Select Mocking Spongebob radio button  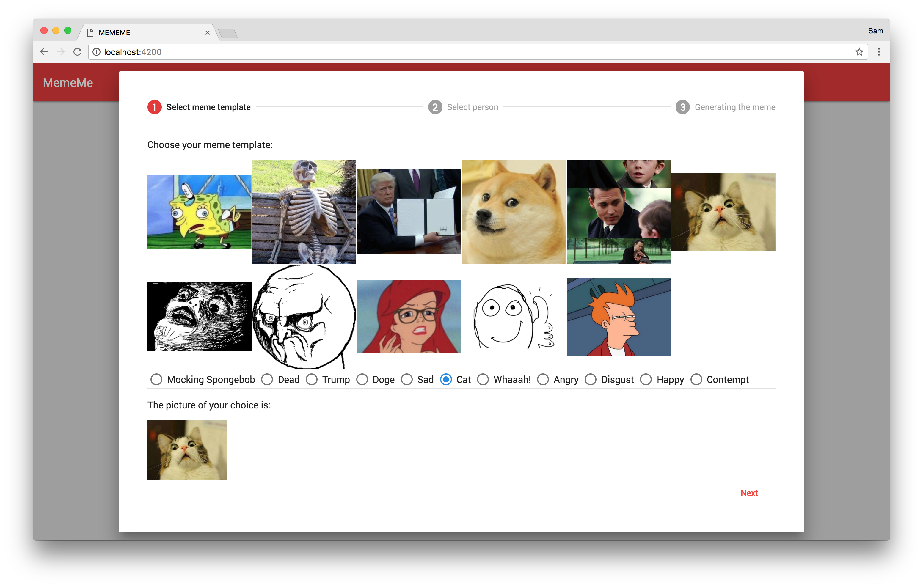156,380
